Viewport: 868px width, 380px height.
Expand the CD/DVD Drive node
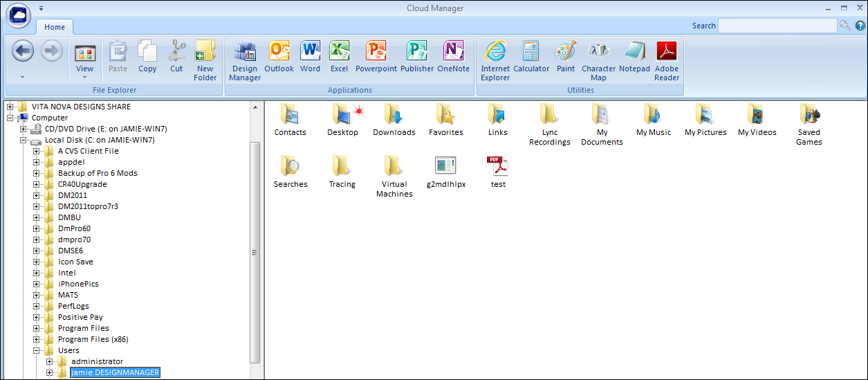click(x=24, y=129)
